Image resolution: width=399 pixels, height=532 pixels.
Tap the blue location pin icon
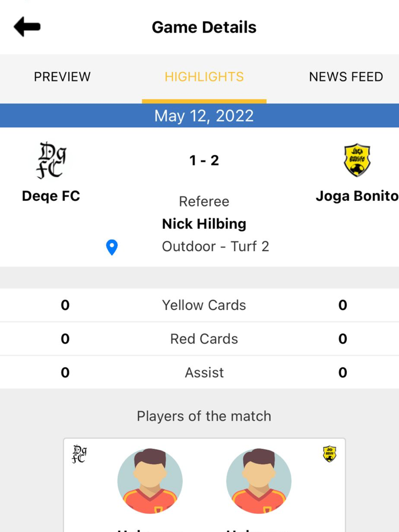click(112, 247)
